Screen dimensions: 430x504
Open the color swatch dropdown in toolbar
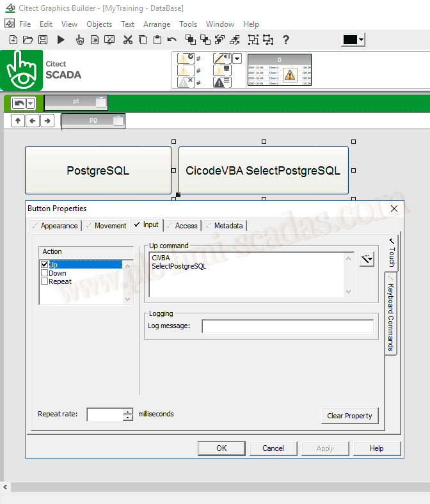[361, 40]
